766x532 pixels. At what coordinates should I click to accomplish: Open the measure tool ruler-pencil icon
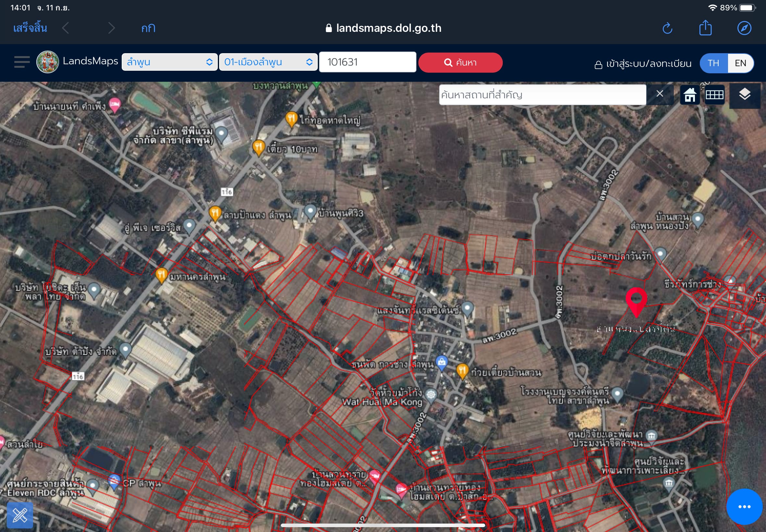pos(20,515)
